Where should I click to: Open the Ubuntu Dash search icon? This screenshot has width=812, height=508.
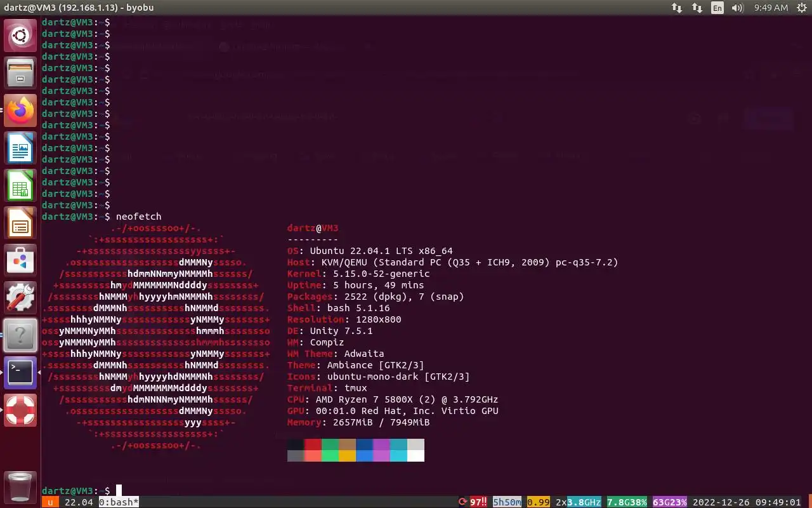click(20, 36)
